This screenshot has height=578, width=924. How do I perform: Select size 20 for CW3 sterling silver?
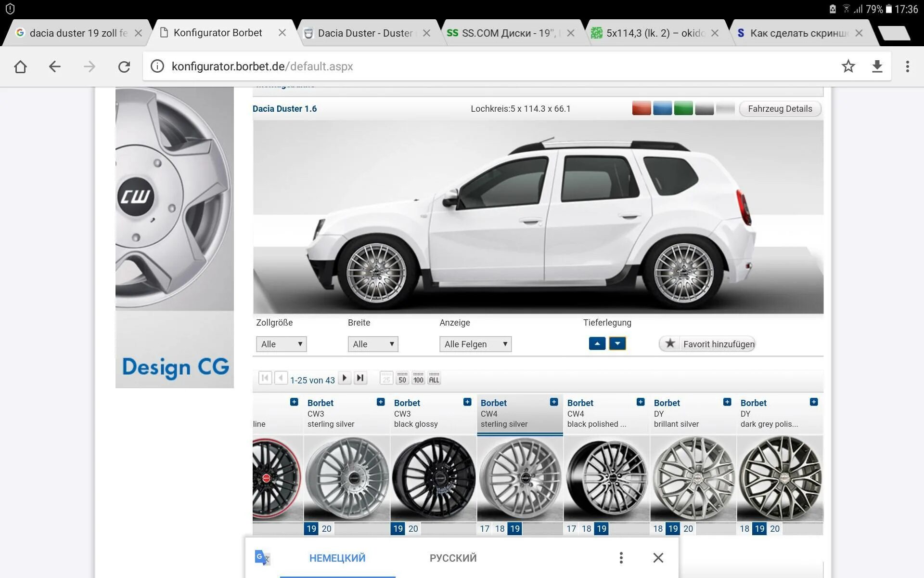[x=326, y=528]
